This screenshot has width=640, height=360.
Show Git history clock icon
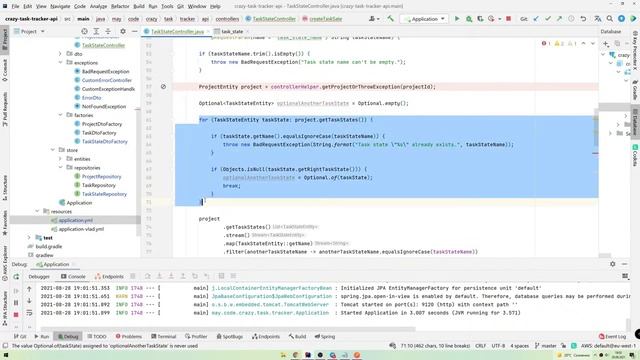coord(571,19)
